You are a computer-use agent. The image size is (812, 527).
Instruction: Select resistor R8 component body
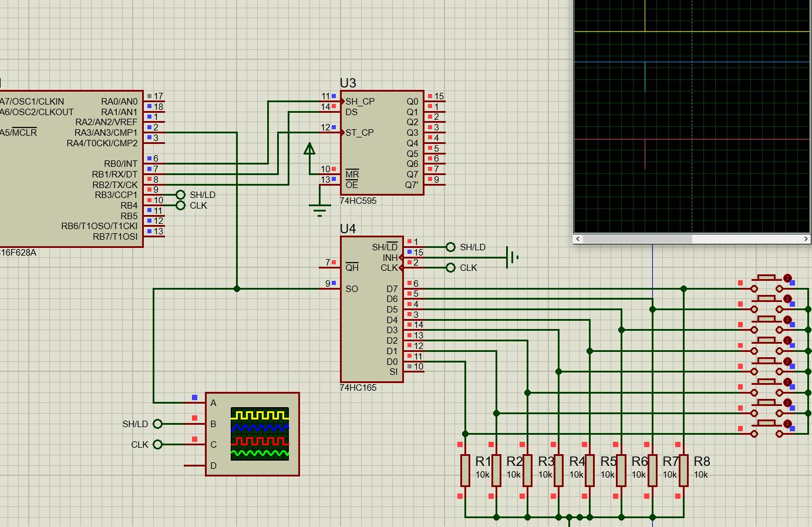point(683,470)
